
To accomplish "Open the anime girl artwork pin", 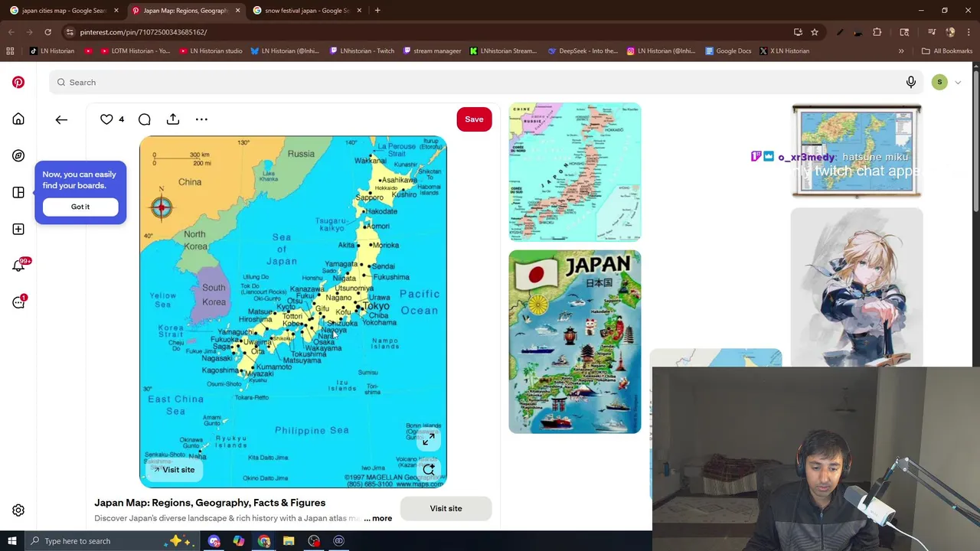I will [x=857, y=287].
